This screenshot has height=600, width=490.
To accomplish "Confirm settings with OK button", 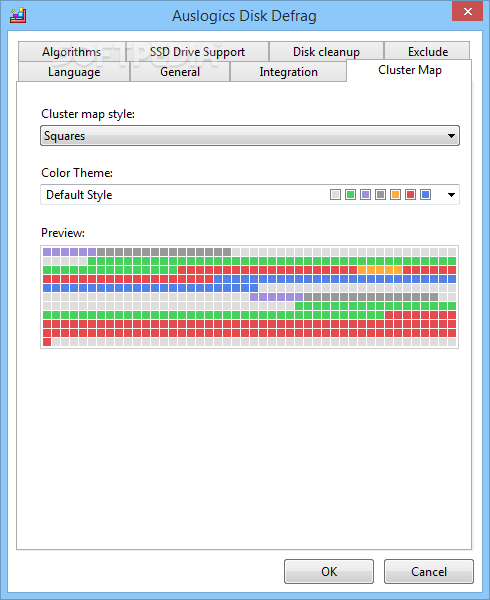I will [x=329, y=572].
